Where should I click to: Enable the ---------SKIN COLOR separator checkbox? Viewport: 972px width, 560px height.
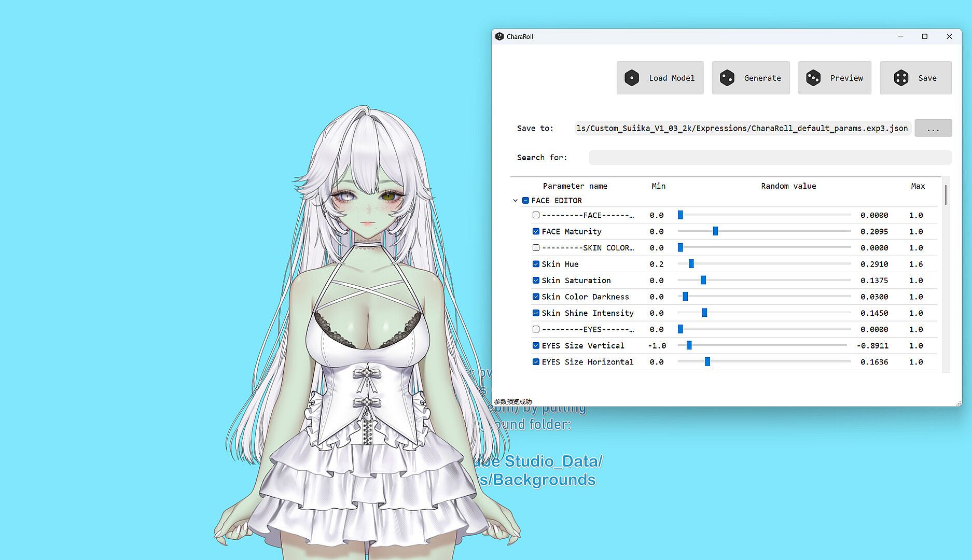536,248
